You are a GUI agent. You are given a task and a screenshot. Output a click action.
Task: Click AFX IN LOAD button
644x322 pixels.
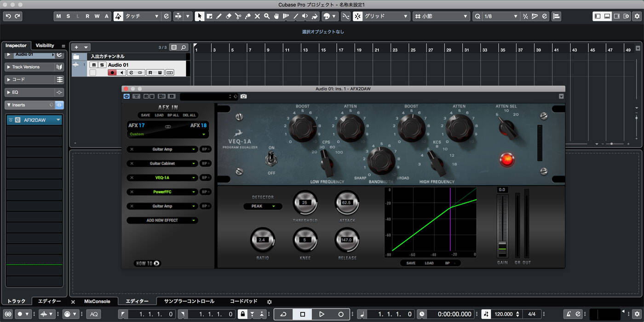[159, 115]
